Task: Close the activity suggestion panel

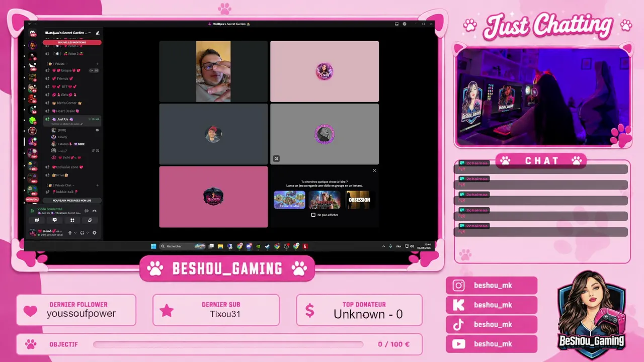Action: tap(374, 170)
